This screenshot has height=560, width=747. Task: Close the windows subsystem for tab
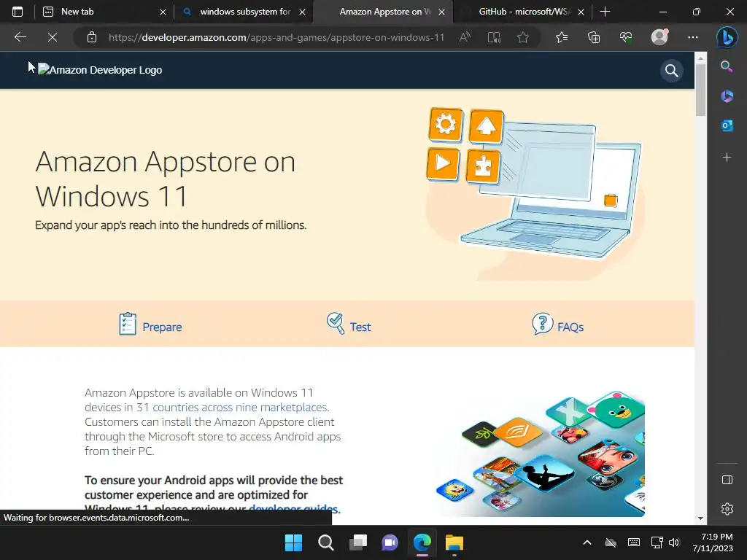click(x=303, y=12)
